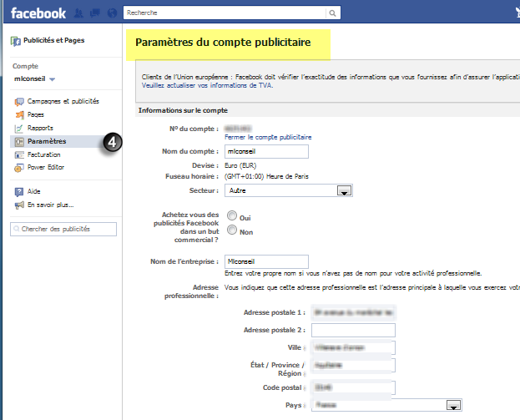Image resolution: width=520 pixels, height=420 pixels.
Task: Launch Power Editor from sidebar
Action: [x=46, y=167]
